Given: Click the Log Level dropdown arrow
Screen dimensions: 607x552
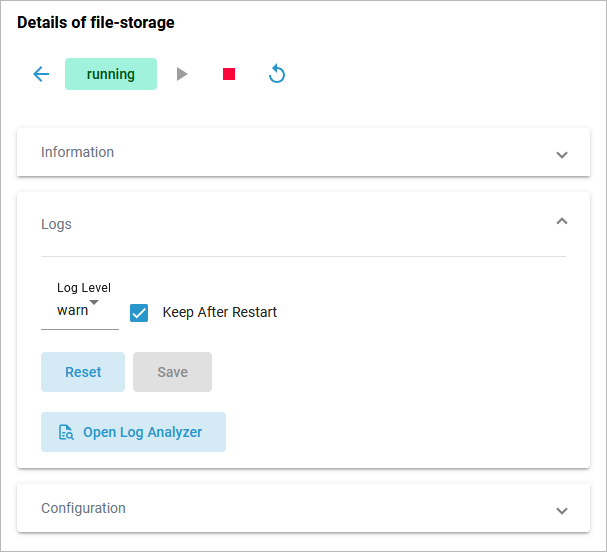Looking at the screenshot, I should pyautogui.click(x=94, y=302).
